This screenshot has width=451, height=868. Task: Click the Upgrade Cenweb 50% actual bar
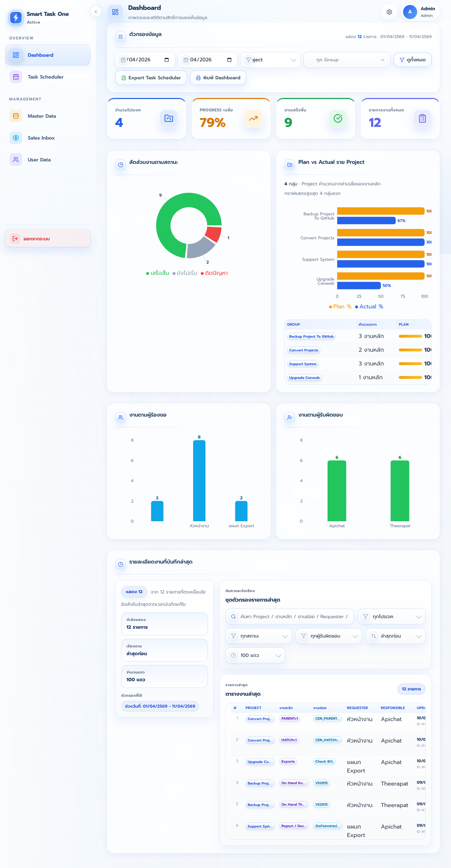[x=359, y=285]
